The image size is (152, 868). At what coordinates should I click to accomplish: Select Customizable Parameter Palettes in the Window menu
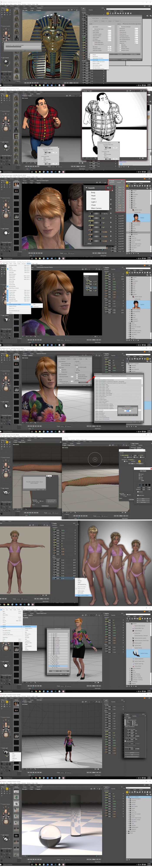tap(15, 304)
